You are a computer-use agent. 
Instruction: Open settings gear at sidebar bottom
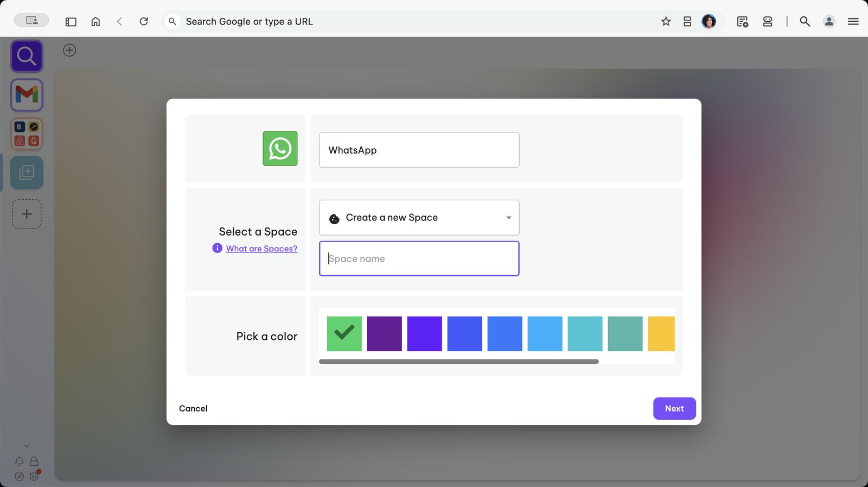click(x=34, y=476)
